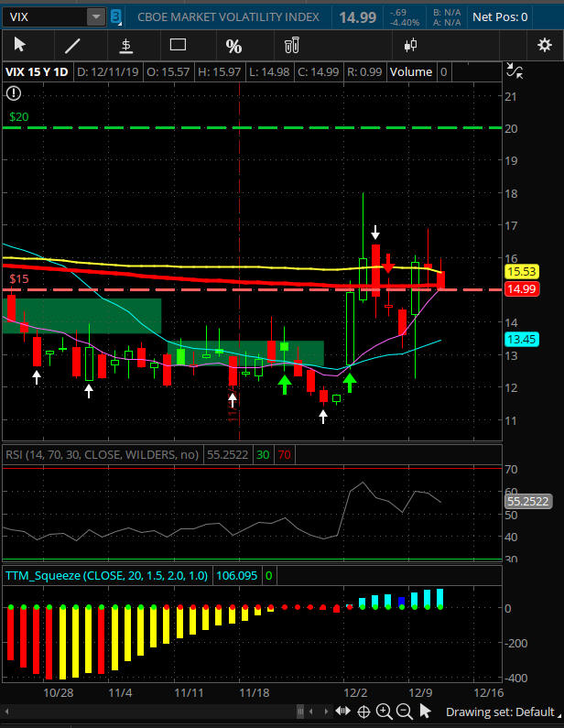This screenshot has width=564, height=728.
Task: Toggle the crosshair pan tool
Action: tap(363, 712)
